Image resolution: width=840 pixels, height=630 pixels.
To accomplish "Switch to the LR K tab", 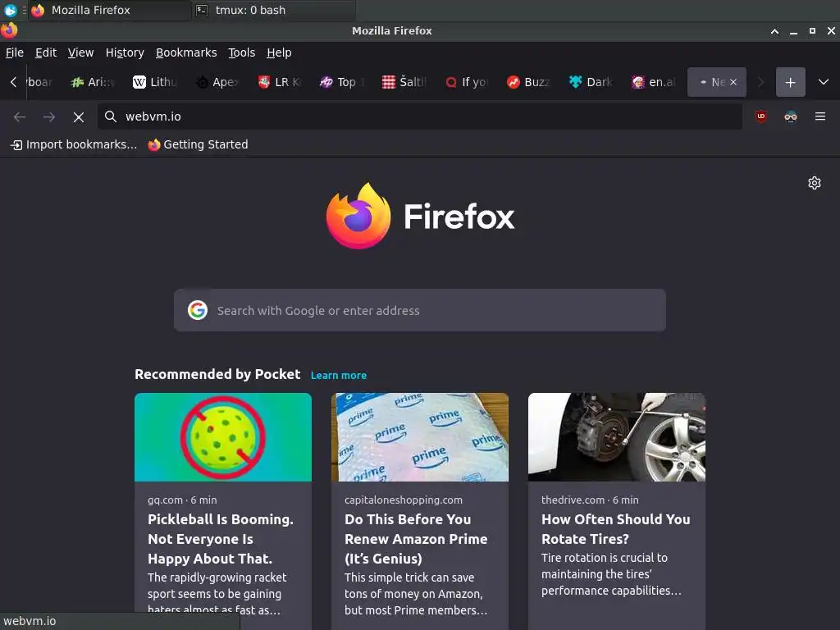I will pyautogui.click(x=280, y=82).
